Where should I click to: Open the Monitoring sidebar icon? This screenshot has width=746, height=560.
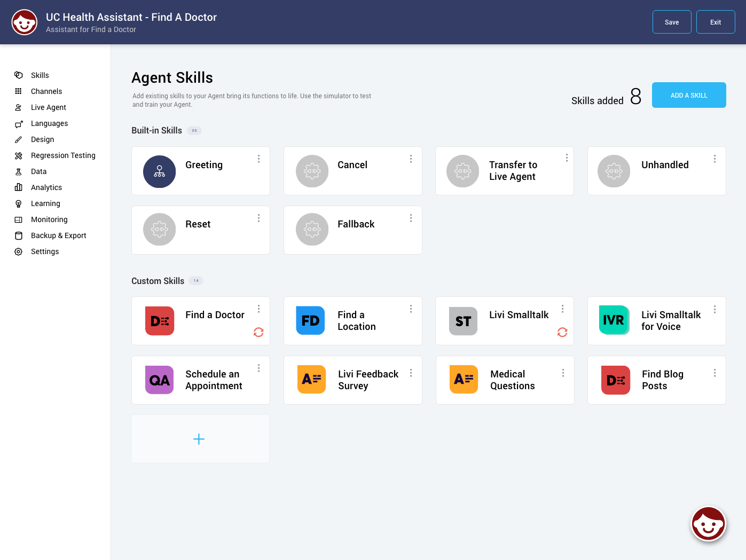pyautogui.click(x=19, y=219)
